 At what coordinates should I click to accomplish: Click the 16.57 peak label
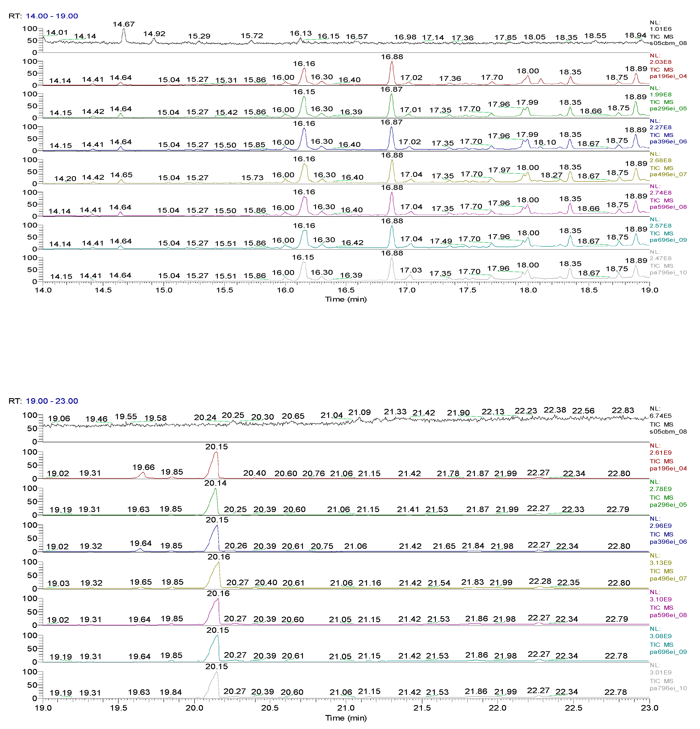357,36
